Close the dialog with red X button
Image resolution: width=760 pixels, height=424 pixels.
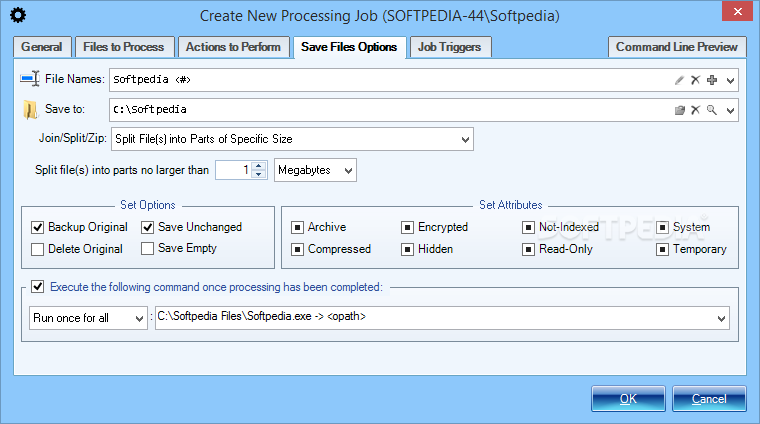[x=737, y=11]
